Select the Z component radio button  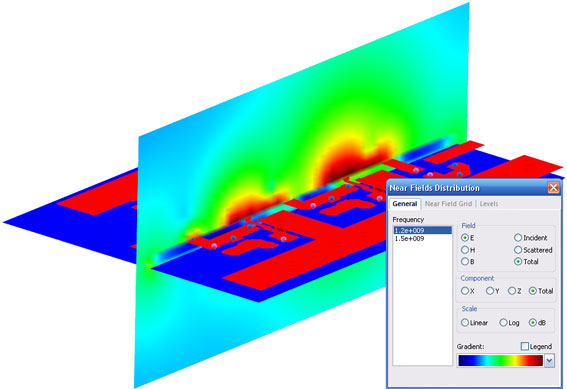click(x=515, y=291)
